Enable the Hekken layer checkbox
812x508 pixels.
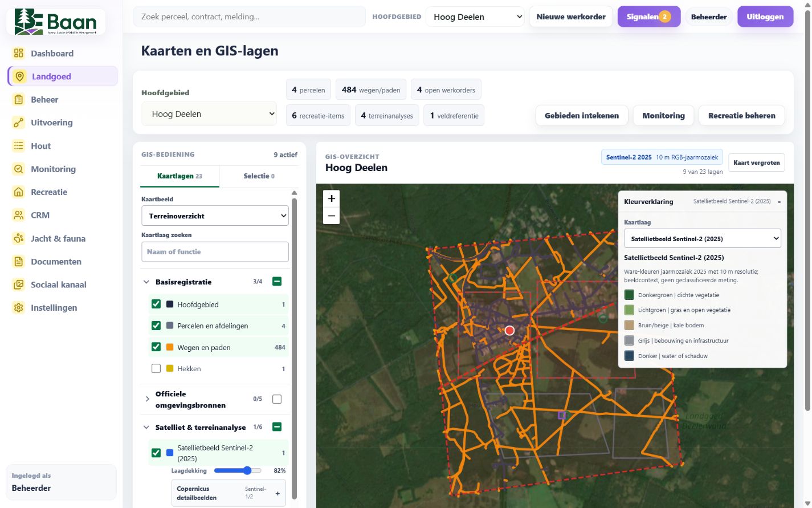(156, 368)
